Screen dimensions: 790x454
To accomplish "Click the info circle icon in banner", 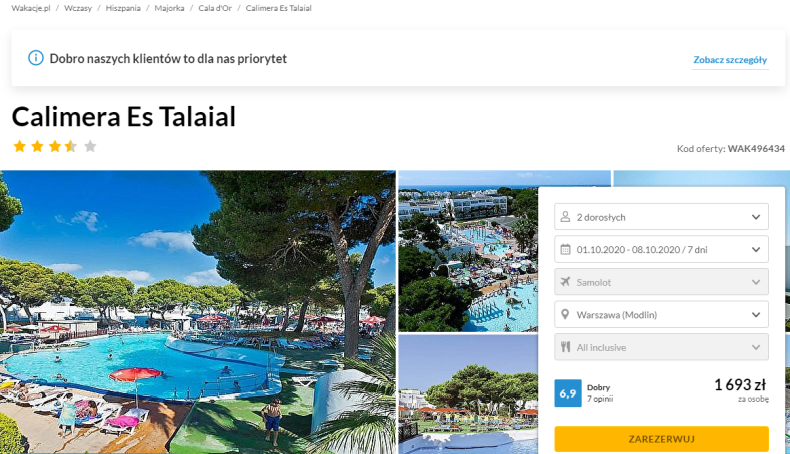I will (36, 58).
